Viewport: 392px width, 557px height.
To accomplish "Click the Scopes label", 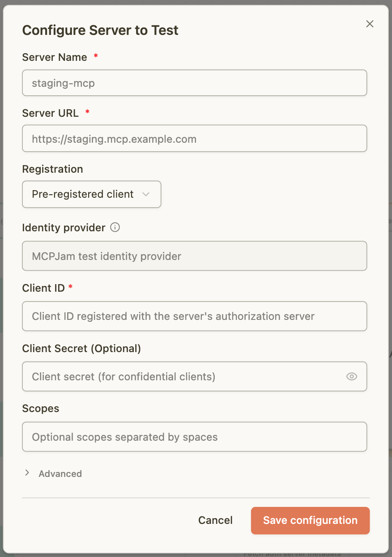I will [x=41, y=408].
